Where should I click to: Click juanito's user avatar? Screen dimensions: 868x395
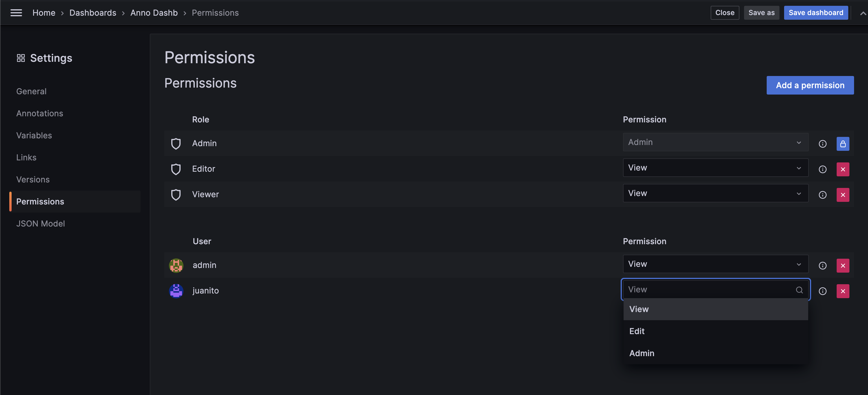point(176,291)
